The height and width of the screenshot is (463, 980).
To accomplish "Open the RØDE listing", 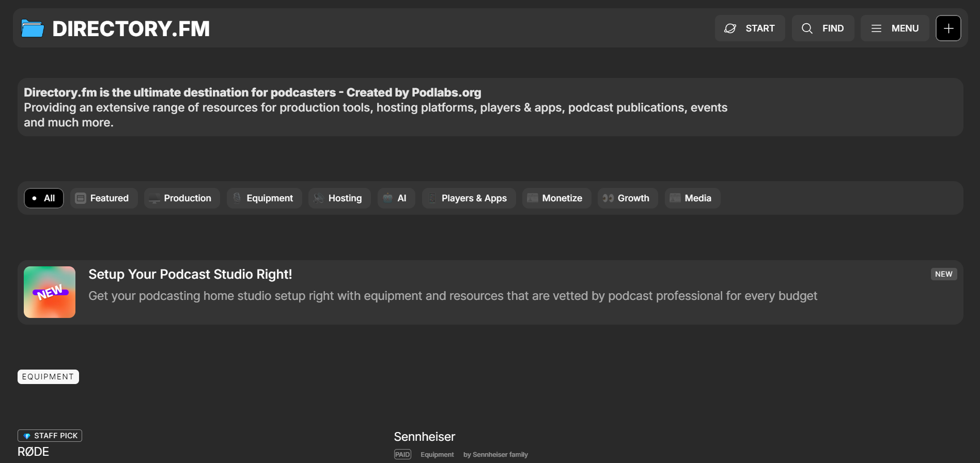I will click(x=33, y=452).
